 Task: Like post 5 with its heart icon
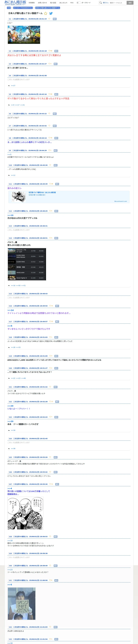49,94
